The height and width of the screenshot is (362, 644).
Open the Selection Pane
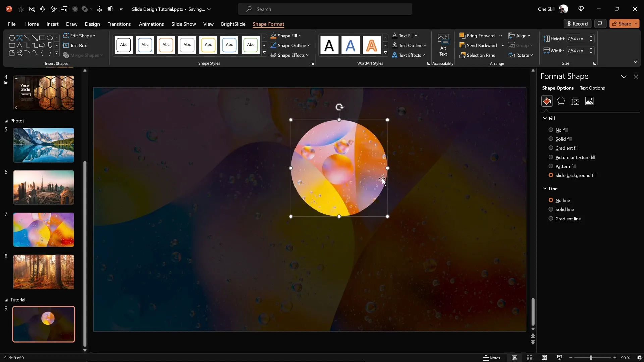pyautogui.click(x=477, y=55)
